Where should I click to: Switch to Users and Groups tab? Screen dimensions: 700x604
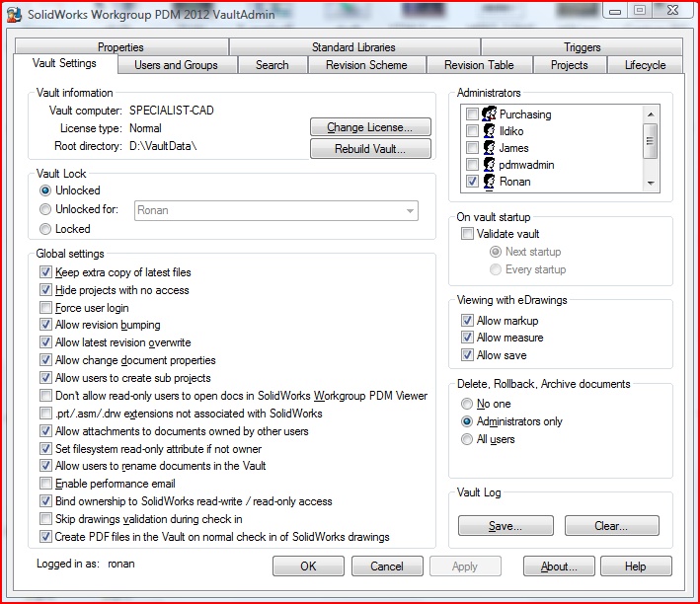tap(177, 65)
